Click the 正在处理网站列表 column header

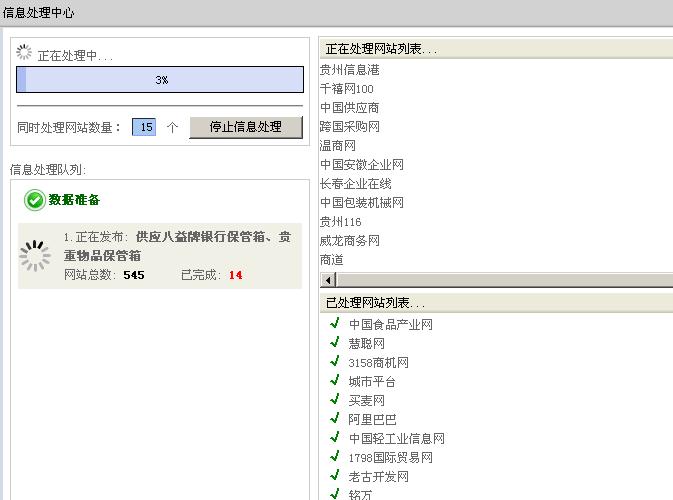(x=495, y=49)
